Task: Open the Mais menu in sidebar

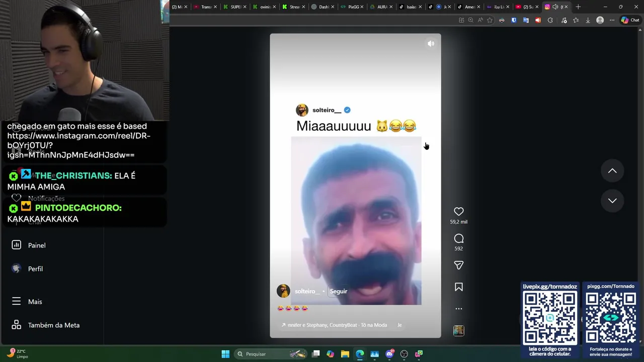Action: click(x=35, y=302)
